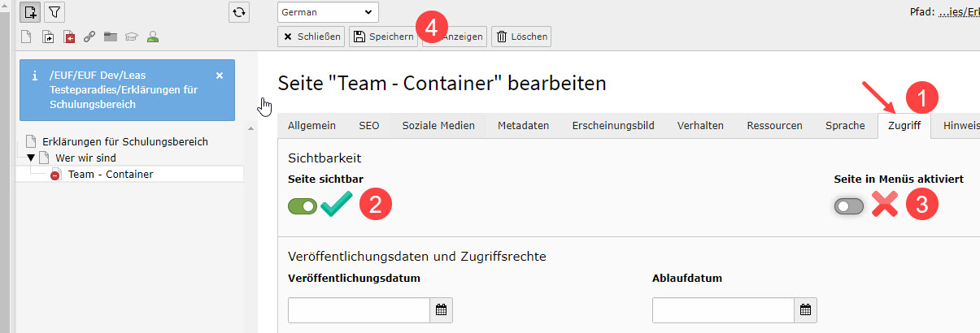980x333 pixels.
Task: Select the folder page type icon
Action: (111, 37)
